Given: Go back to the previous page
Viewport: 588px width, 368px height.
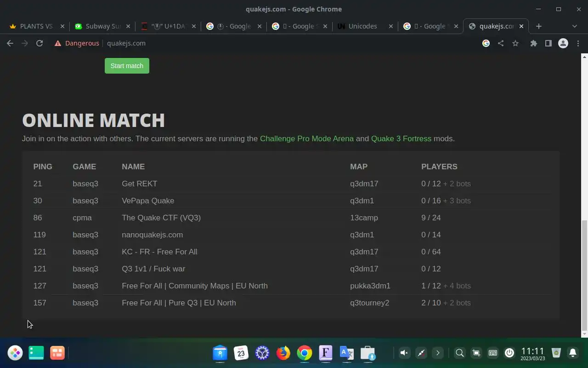Looking at the screenshot, I should [10, 43].
